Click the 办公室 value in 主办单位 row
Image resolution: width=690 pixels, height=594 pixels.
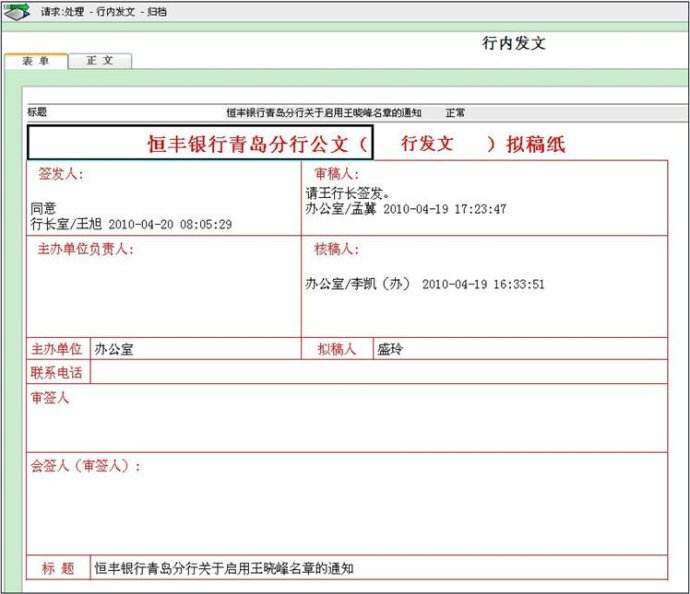114,349
